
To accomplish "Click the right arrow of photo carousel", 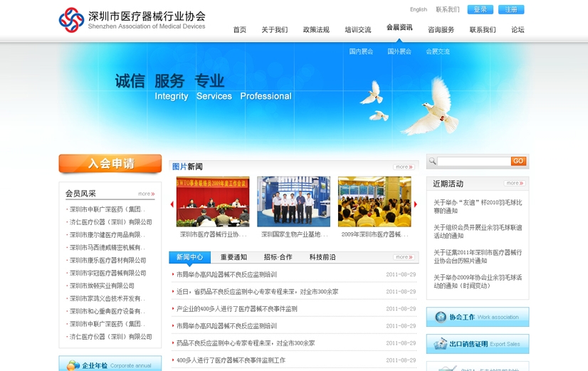I will point(416,204).
